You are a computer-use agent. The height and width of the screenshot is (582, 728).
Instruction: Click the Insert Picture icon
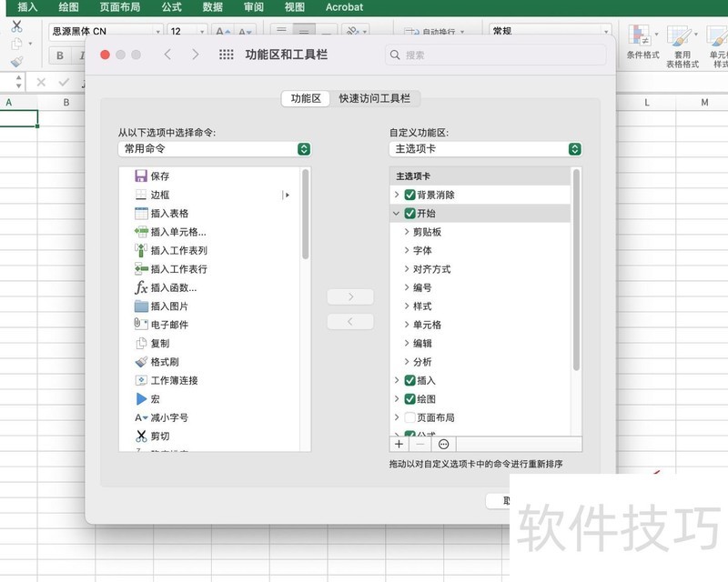(x=141, y=306)
